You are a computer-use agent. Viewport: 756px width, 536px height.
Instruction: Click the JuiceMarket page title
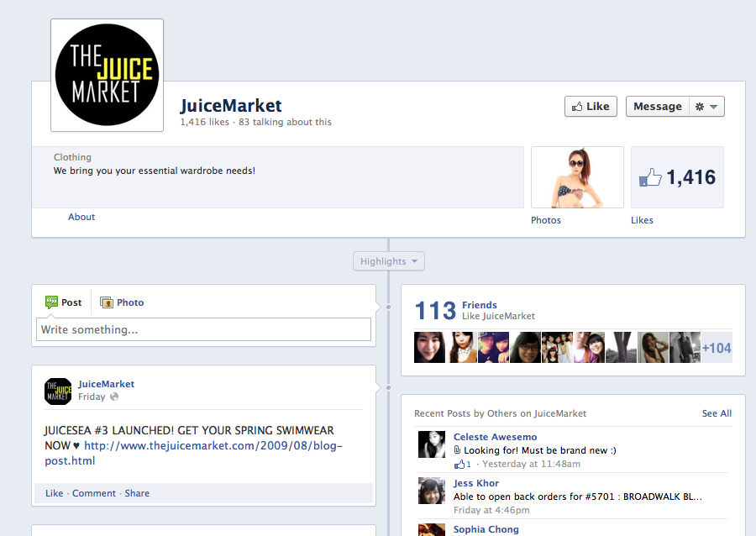pos(231,106)
